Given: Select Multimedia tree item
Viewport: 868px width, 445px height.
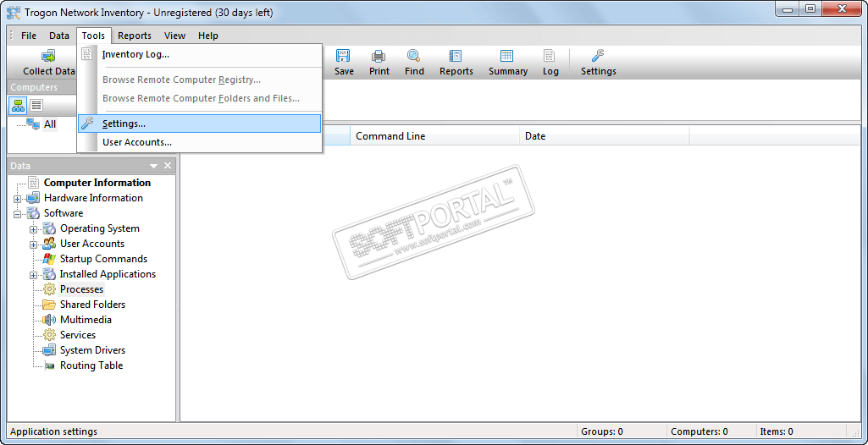Looking at the screenshot, I should [x=86, y=320].
